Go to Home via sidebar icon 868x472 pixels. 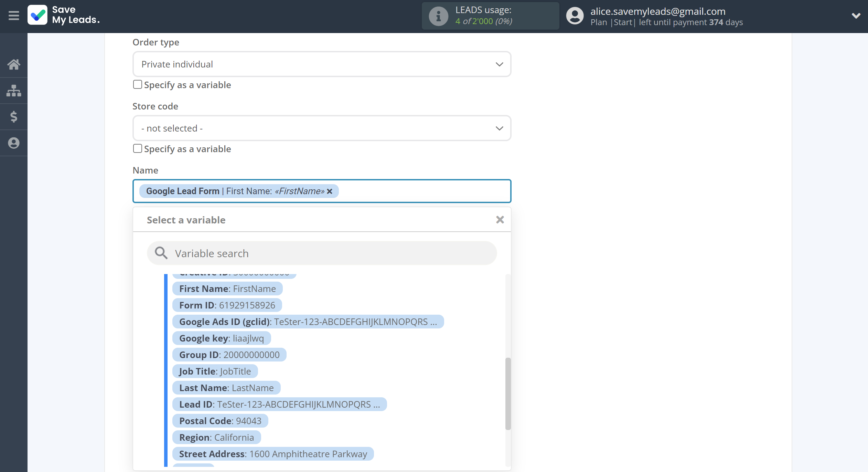point(14,64)
